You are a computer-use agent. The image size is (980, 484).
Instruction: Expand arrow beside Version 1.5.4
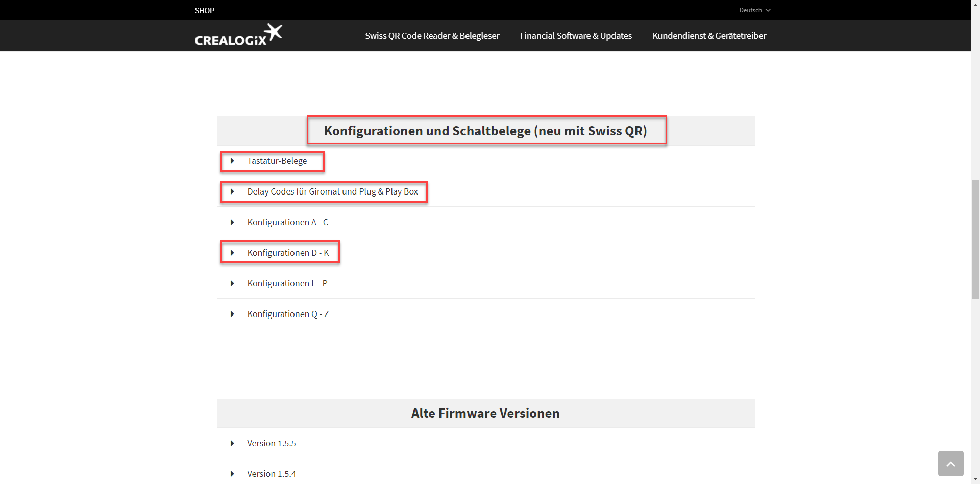coord(232,474)
